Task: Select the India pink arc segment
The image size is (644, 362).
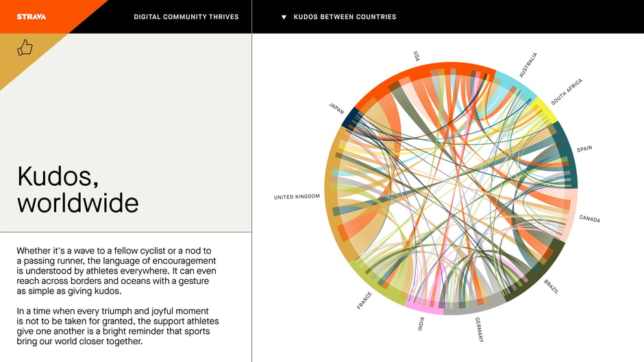Action: [x=423, y=306]
